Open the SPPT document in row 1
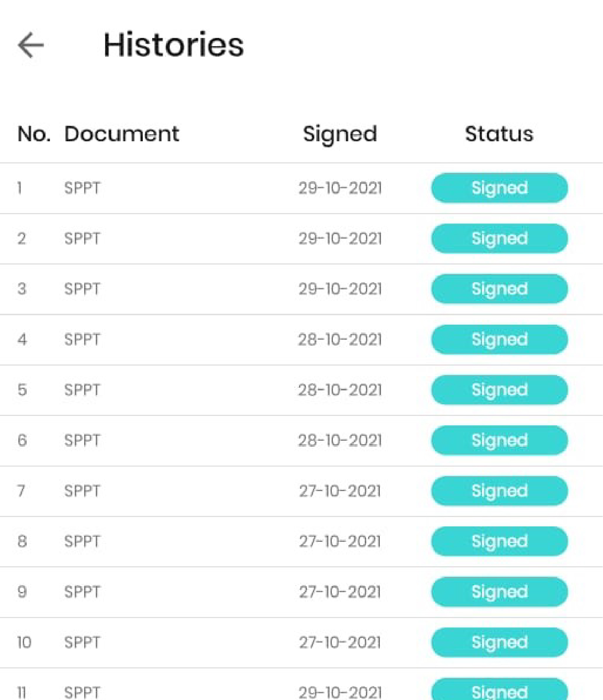 coord(82,188)
